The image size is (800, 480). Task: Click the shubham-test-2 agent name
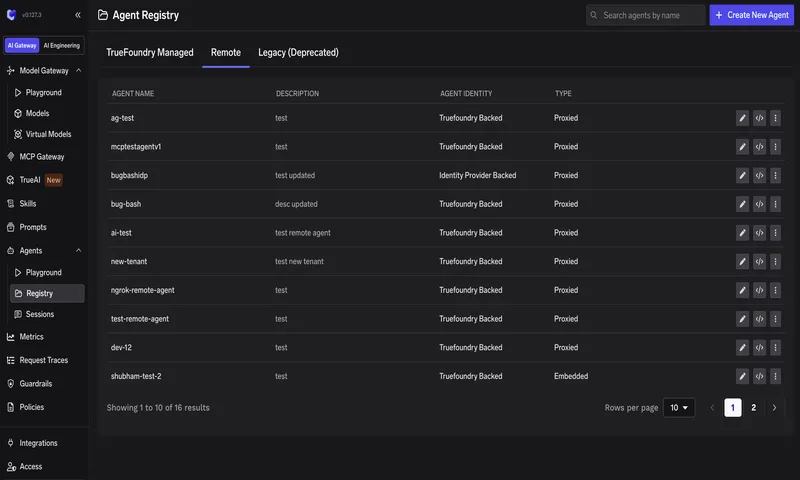pos(136,376)
